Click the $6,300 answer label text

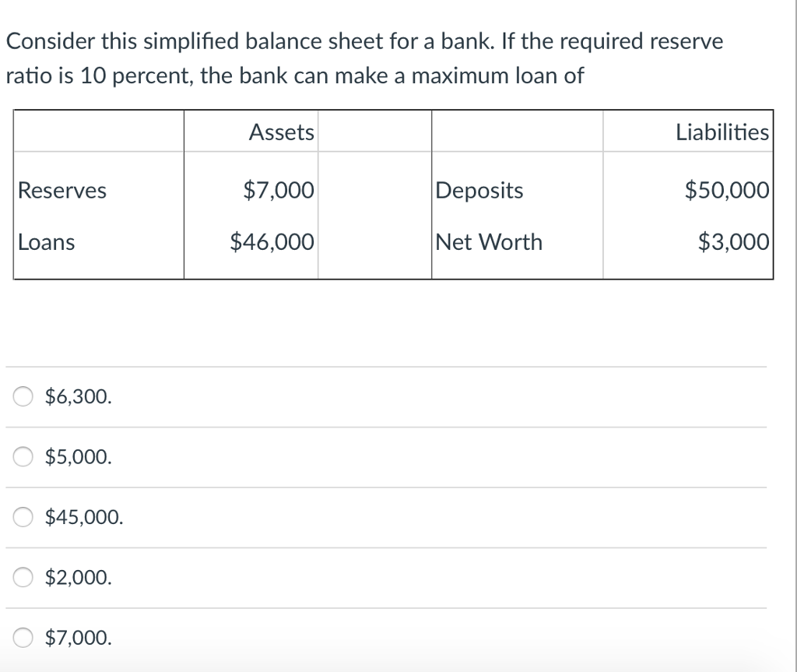coord(77,396)
